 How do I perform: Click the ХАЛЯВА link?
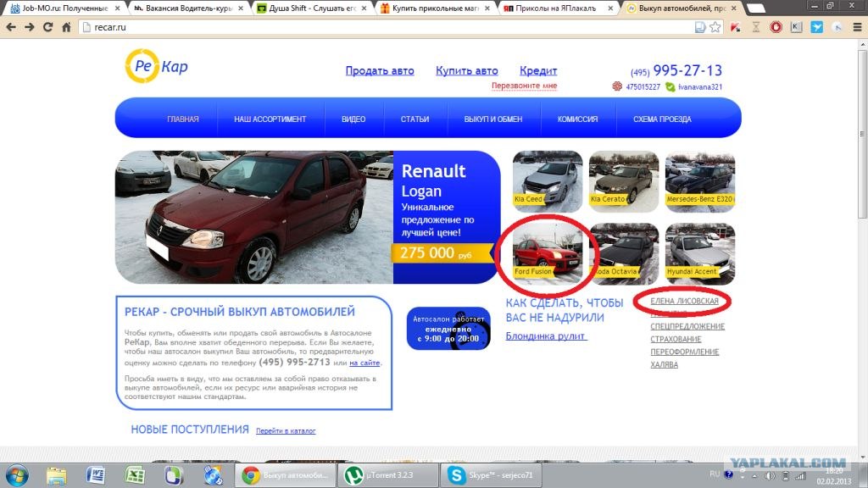(664, 364)
